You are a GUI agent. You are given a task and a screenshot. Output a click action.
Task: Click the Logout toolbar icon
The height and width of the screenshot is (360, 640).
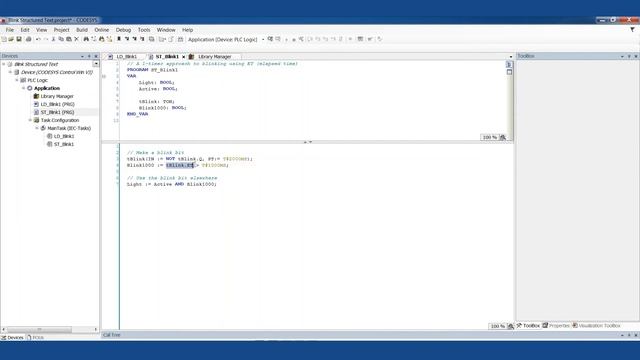278,39
